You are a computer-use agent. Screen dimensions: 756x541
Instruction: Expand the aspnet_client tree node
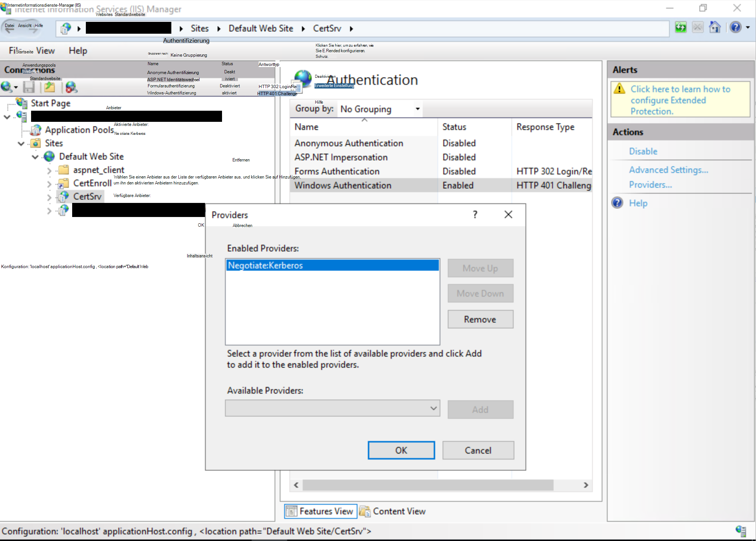[x=49, y=170]
